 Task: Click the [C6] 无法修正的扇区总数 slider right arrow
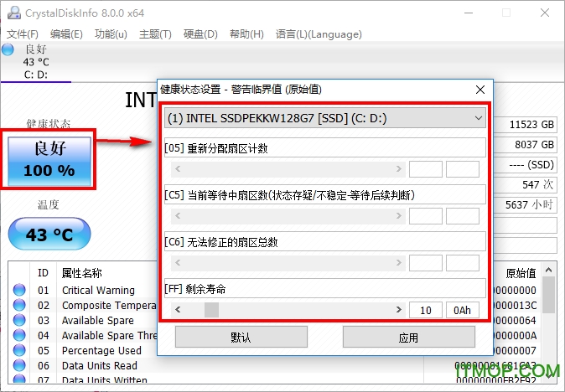[x=398, y=263]
